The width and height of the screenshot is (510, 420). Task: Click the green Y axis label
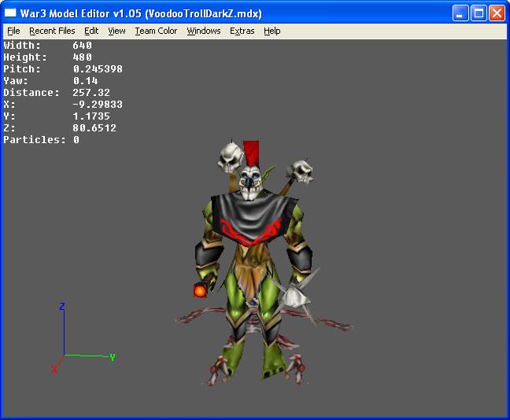113,358
